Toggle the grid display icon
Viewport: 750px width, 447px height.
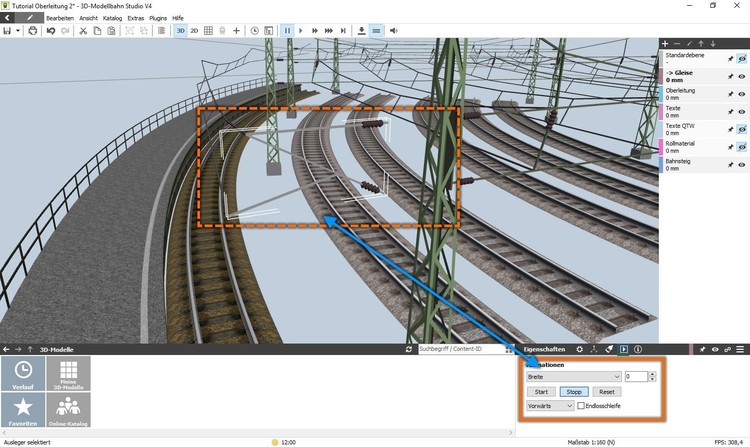[x=208, y=31]
